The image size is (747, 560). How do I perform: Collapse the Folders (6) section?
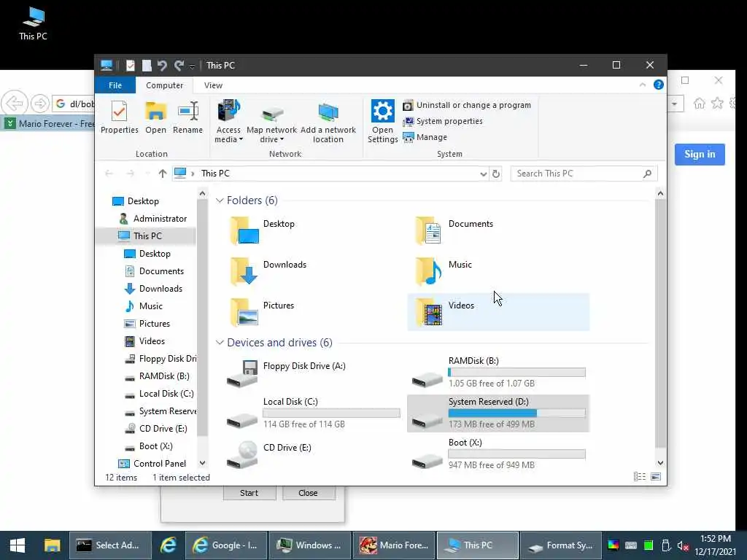coord(220,201)
